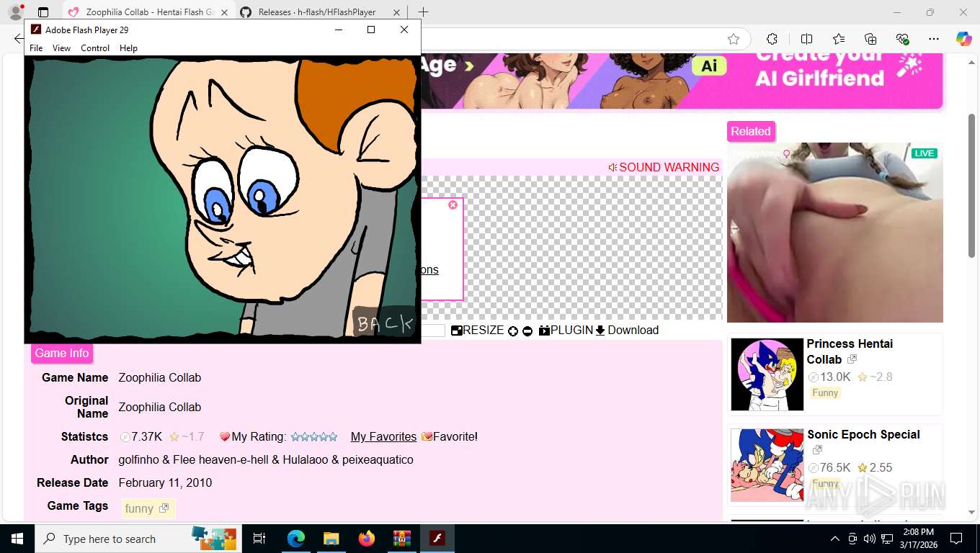Viewport: 980px width, 553px height.
Task: Click the Funny tag under Princess Hentai Collab
Action: (825, 393)
